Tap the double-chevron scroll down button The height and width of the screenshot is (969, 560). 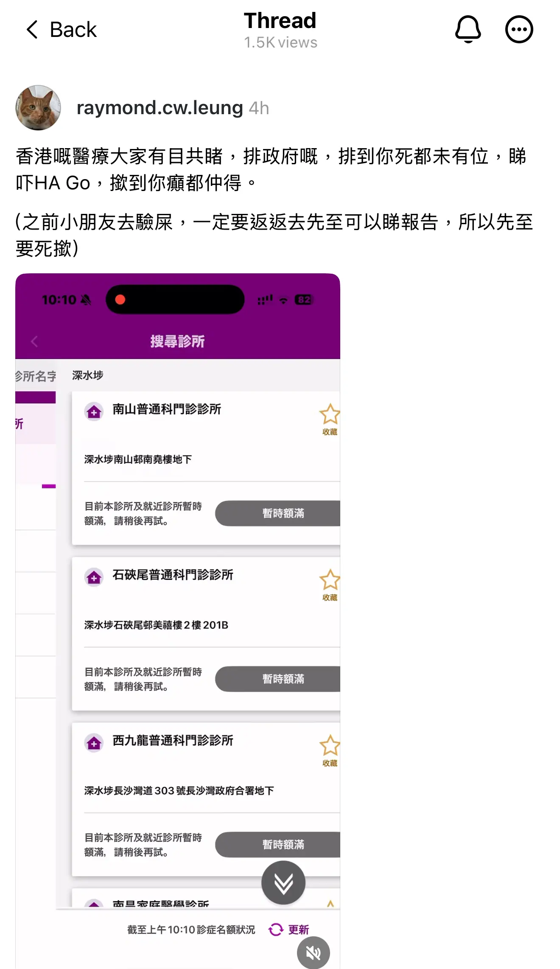pyautogui.click(x=283, y=883)
